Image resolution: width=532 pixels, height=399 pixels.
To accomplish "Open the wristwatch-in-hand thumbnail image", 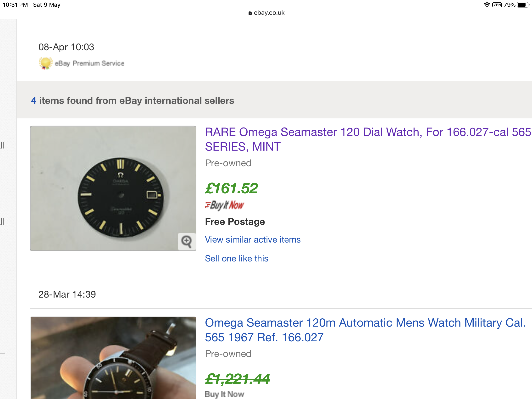I will [x=113, y=358].
